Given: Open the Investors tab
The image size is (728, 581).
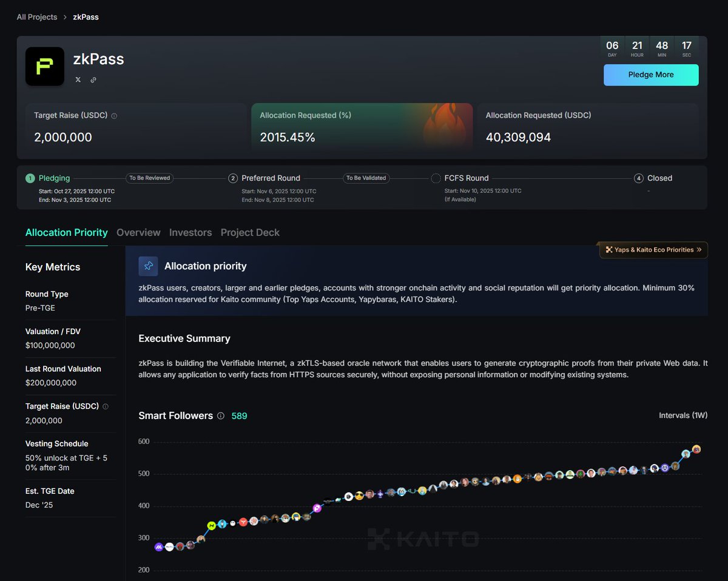Looking at the screenshot, I should tap(190, 232).
